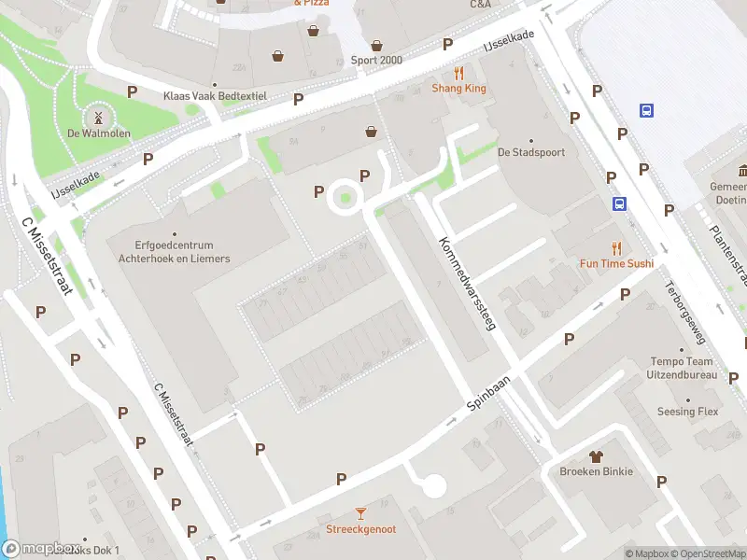747x560 pixels.
Task: Click the parking icon left of the roundabout
Action: point(318,192)
